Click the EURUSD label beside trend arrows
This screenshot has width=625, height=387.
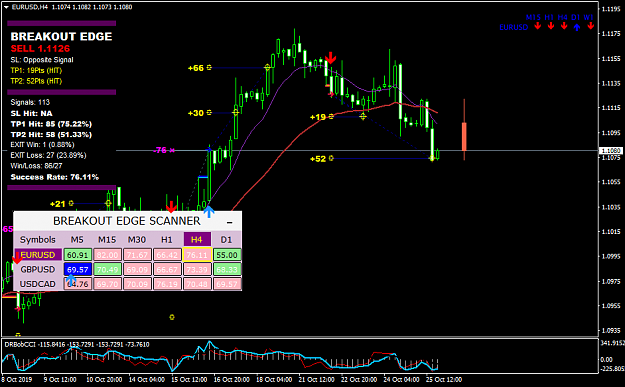coord(513,27)
